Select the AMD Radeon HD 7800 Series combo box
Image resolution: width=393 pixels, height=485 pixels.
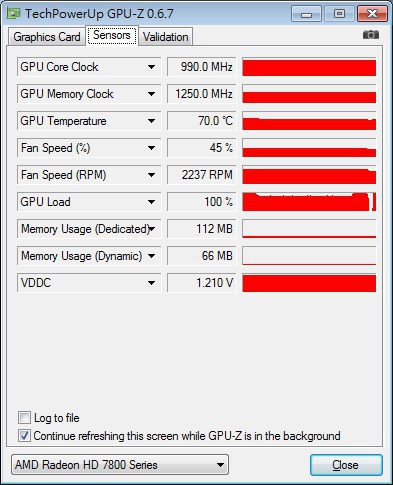120,465
